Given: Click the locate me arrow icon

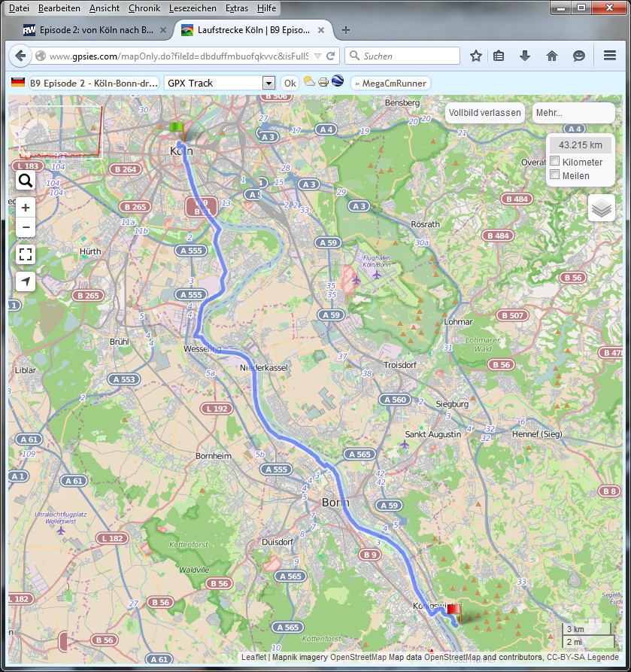Looking at the screenshot, I should tap(26, 281).
